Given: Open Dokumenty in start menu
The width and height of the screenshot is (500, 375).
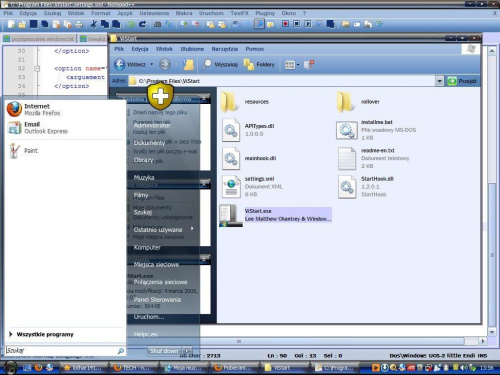Looking at the screenshot, I should (149, 143).
